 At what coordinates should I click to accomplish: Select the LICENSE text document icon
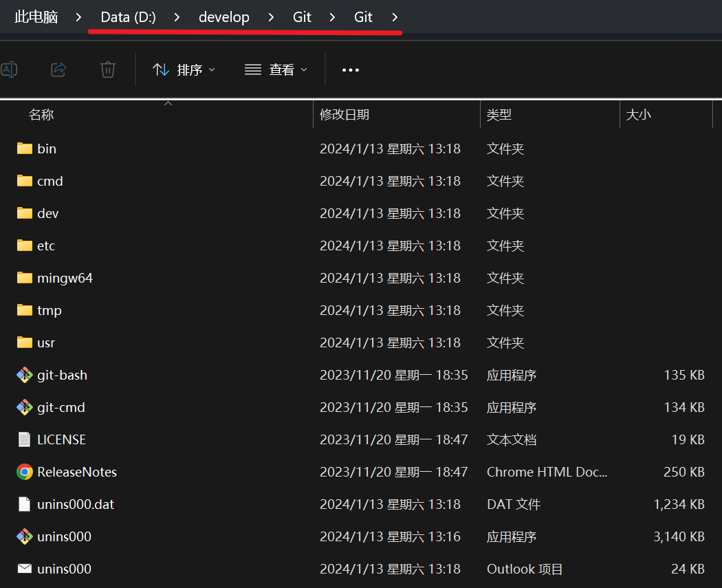pyautogui.click(x=24, y=439)
